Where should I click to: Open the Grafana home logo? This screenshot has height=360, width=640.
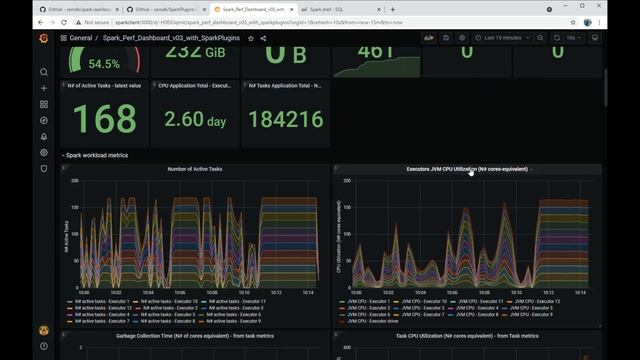click(x=44, y=38)
